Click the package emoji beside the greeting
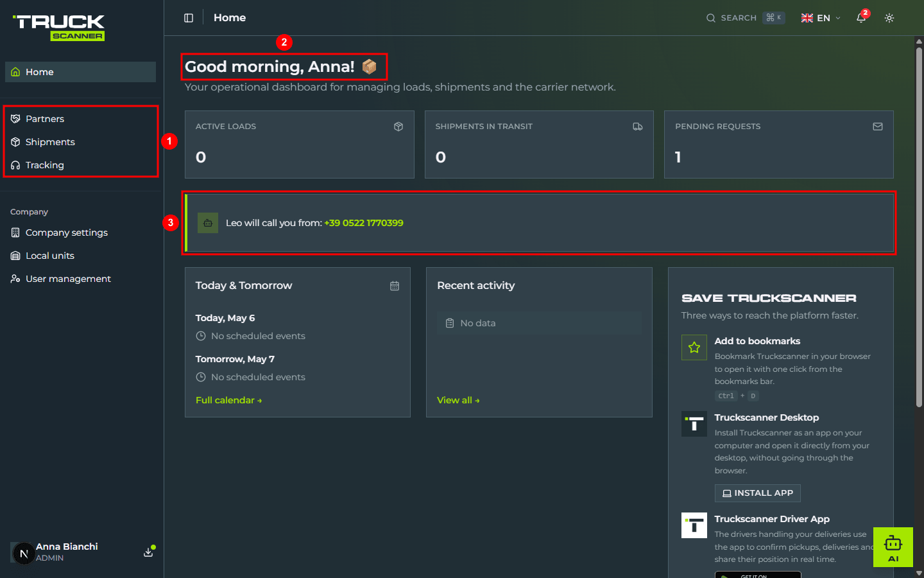Image resolution: width=924 pixels, height=578 pixels. 369,66
